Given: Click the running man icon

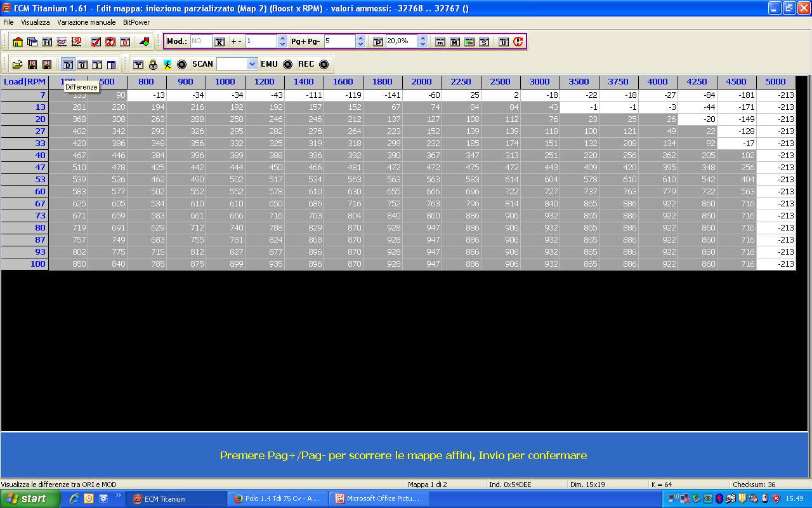Looking at the screenshot, I should [167, 65].
